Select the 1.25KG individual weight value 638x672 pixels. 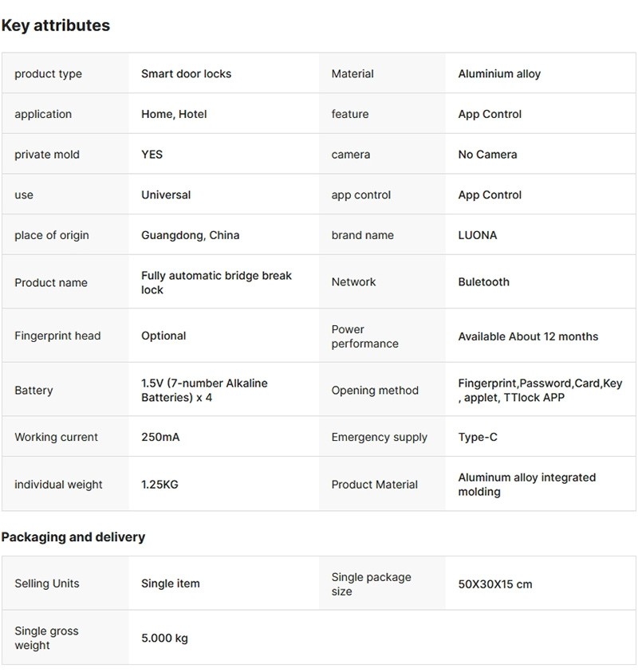(159, 484)
